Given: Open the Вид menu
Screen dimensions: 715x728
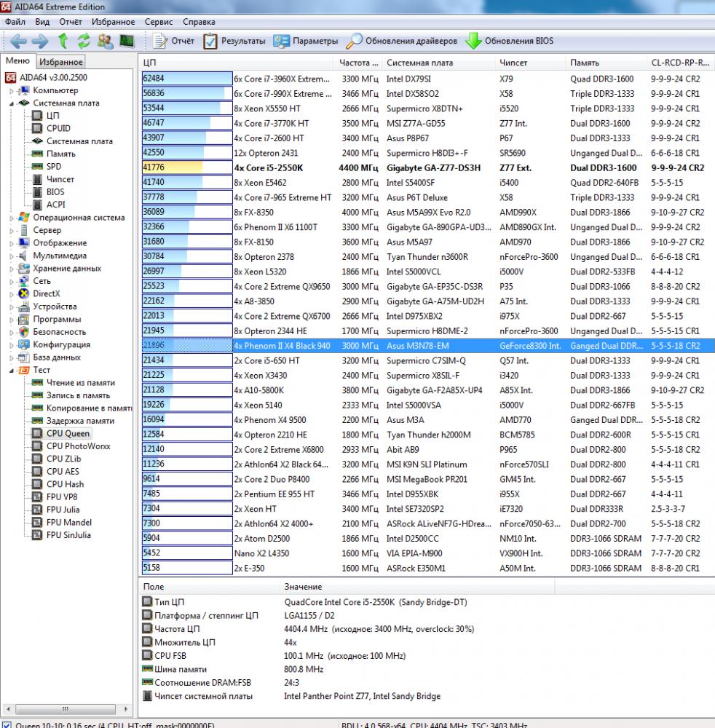Looking at the screenshot, I should tap(42, 22).
